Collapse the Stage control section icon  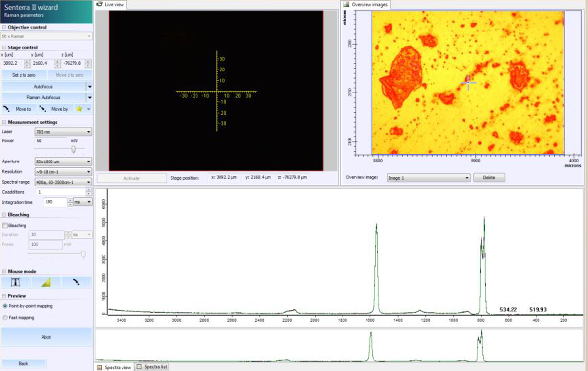tap(4, 47)
